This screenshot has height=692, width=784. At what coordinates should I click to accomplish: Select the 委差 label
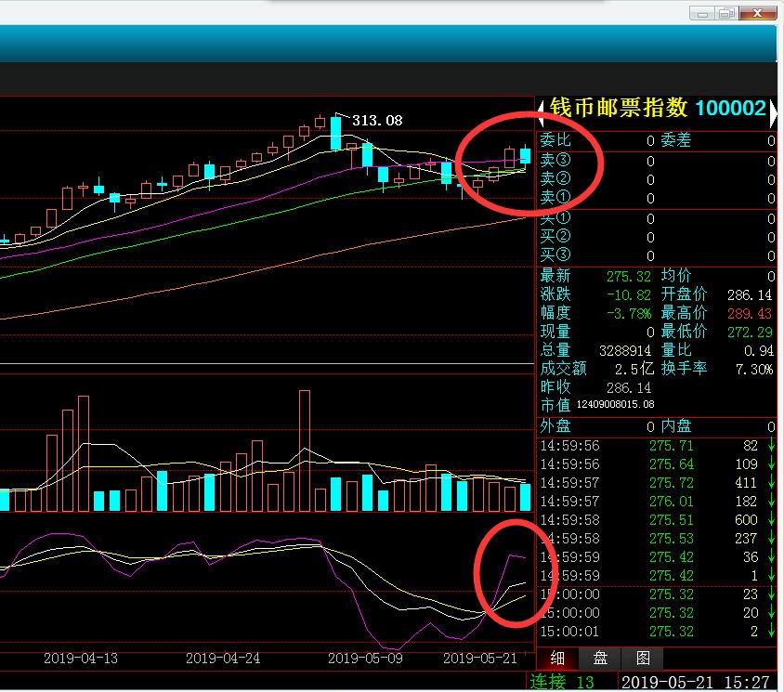676,140
